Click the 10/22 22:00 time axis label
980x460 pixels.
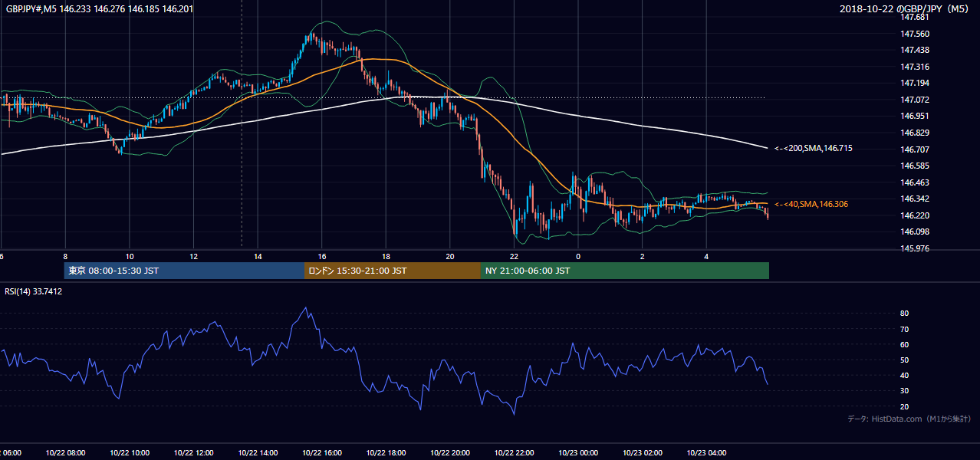pos(514,453)
